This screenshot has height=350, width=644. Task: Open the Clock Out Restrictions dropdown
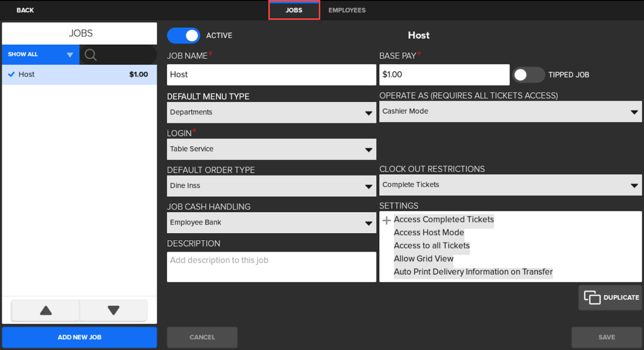tap(510, 185)
